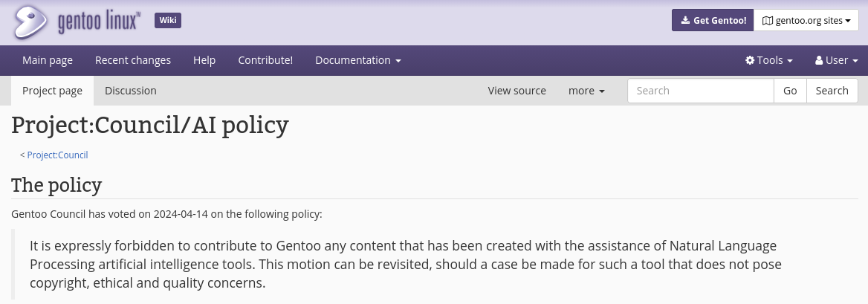868x304 pixels.
Task: Expand the Documentation menu
Action: click(x=358, y=60)
